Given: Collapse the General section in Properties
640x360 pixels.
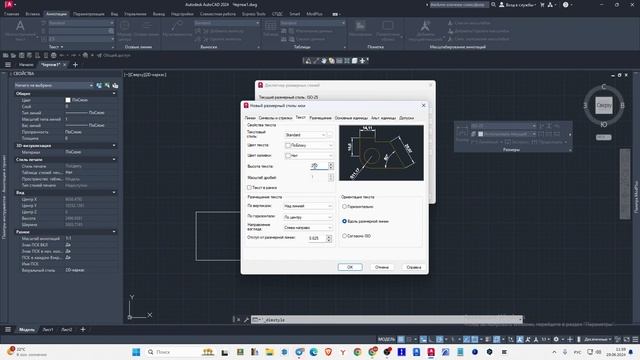Looking at the screenshot, I should coord(114,93).
